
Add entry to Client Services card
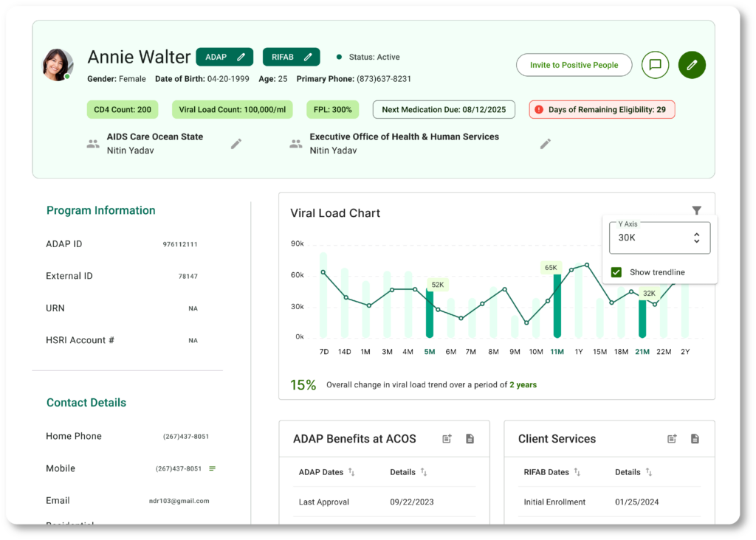(672, 438)
